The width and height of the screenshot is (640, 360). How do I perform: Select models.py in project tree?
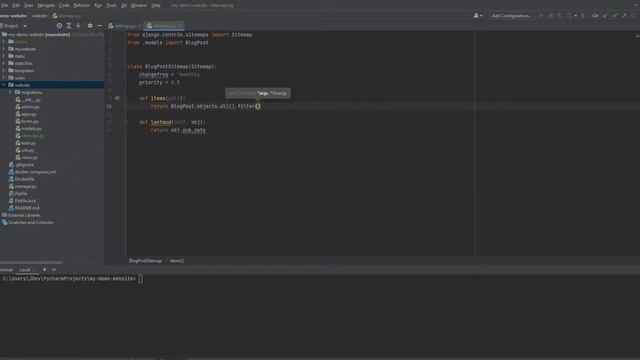click(29, 129)
